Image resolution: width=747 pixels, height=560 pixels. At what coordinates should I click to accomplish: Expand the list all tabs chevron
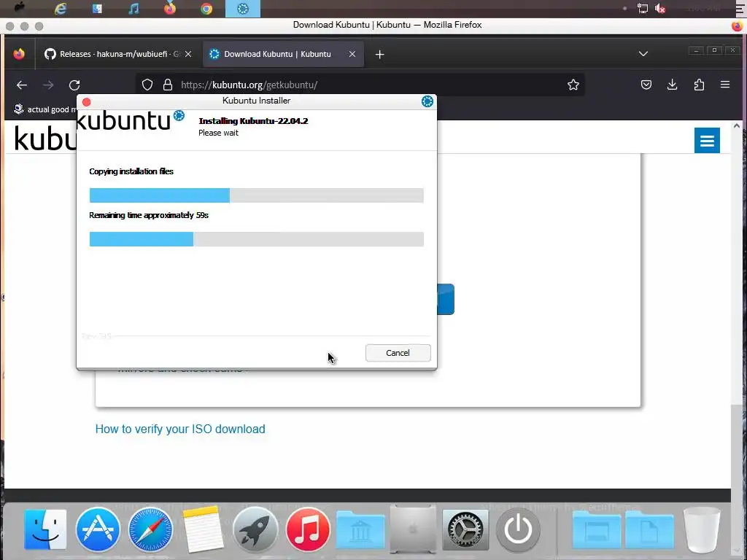pyautogui.click(x=643, y=54)
